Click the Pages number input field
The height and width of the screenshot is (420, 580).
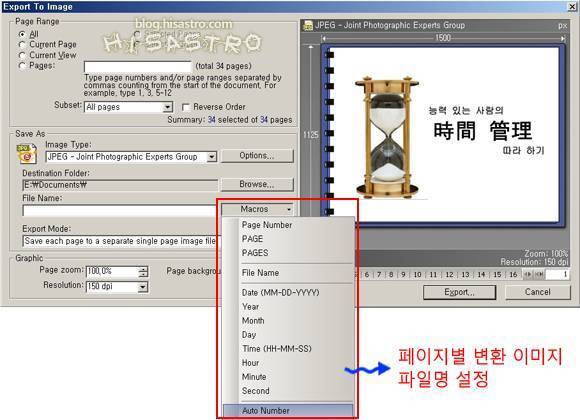point(138,67)
